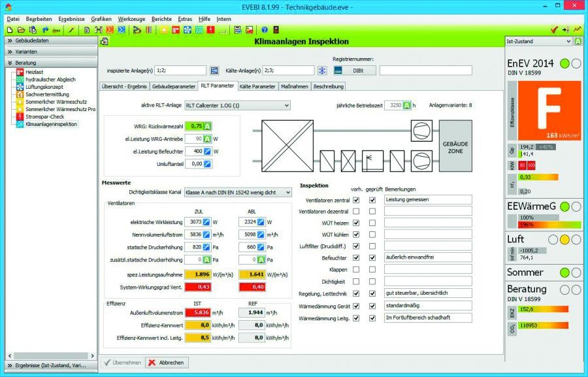This screenshot has height=377, width=588.
Task: Expand the Varianten panel
Action: [x=51, y=52]
